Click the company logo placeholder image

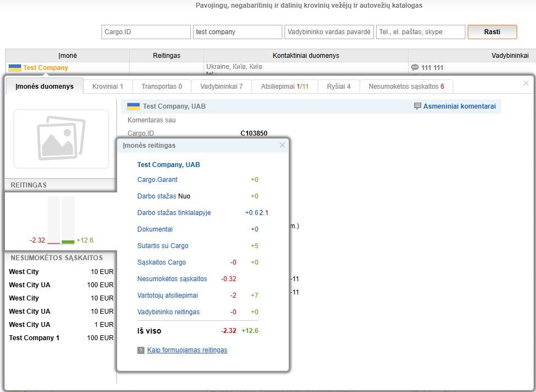(61, 139)
